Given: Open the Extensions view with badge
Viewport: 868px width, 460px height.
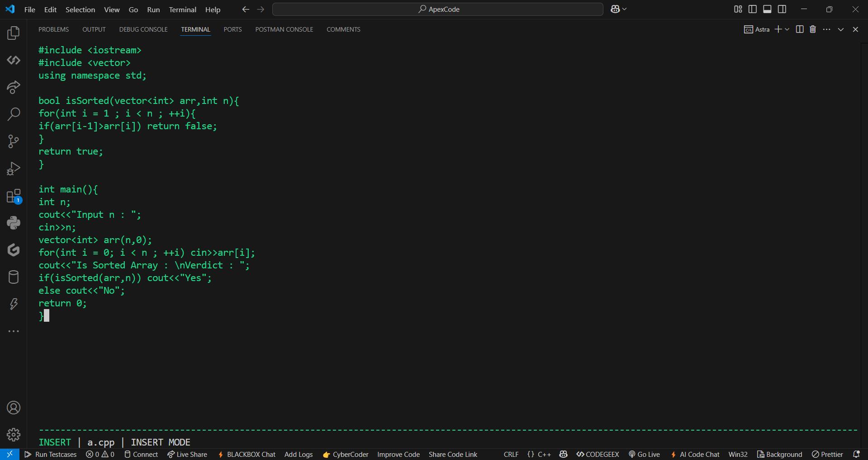Looking at the screenshot, I should click(x=14, y=196).
